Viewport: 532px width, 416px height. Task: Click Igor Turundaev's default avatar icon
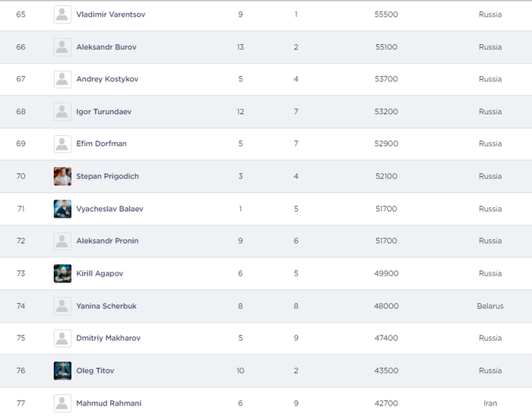point(62,112)
